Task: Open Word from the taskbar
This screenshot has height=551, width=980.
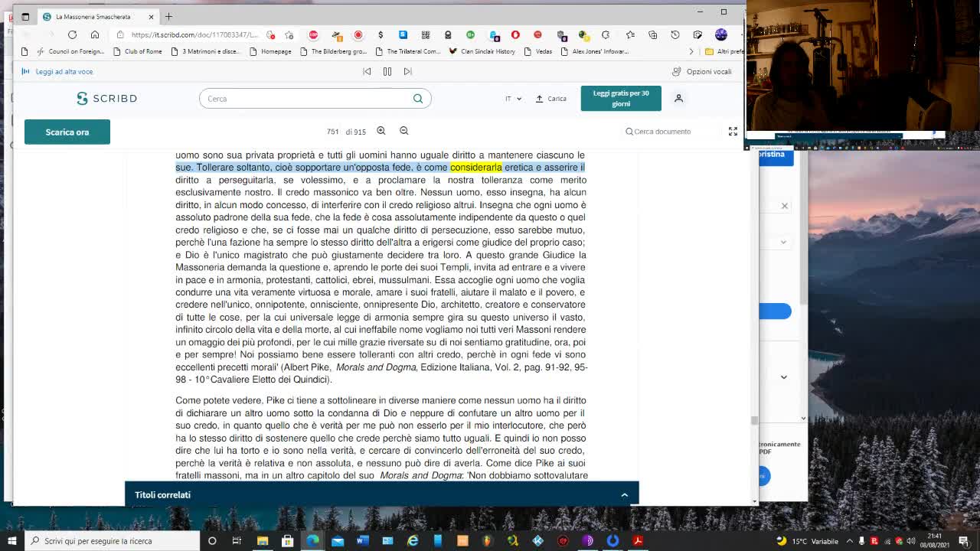Action: point(363,541)
